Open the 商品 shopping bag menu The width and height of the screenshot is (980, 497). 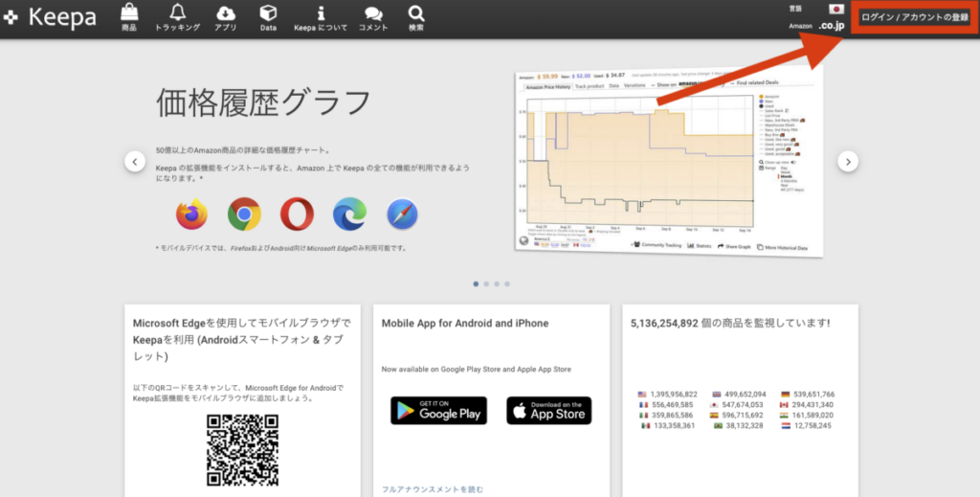tap(129, 17)
